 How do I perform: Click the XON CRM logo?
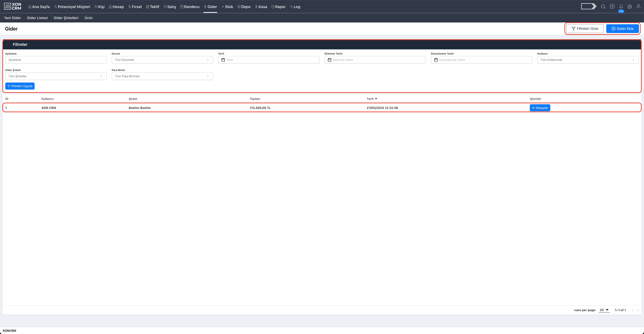(x=12, y=7)
